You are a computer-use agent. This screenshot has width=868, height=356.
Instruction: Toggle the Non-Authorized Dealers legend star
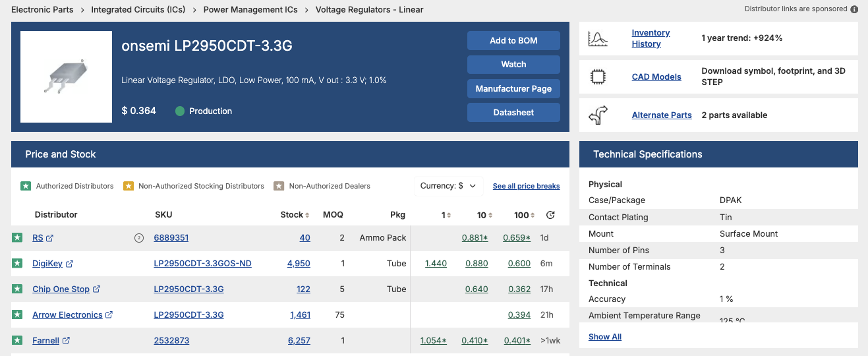point(279,186)
